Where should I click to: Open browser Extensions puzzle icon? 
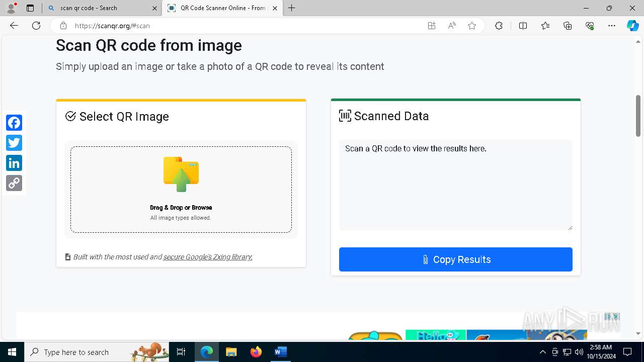pyautogui.click(x=499, y=26)
